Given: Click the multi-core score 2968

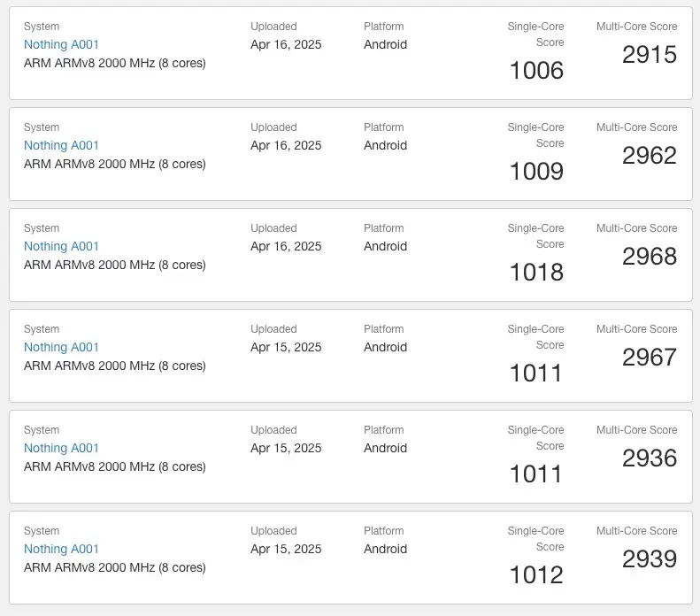Looking at the screenshot, I should 650,256.
